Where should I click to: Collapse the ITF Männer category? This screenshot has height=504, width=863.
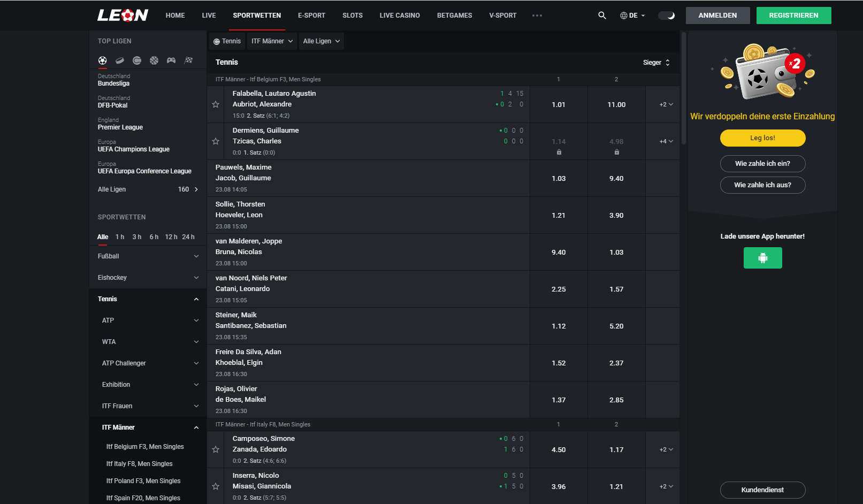[148, 427]
